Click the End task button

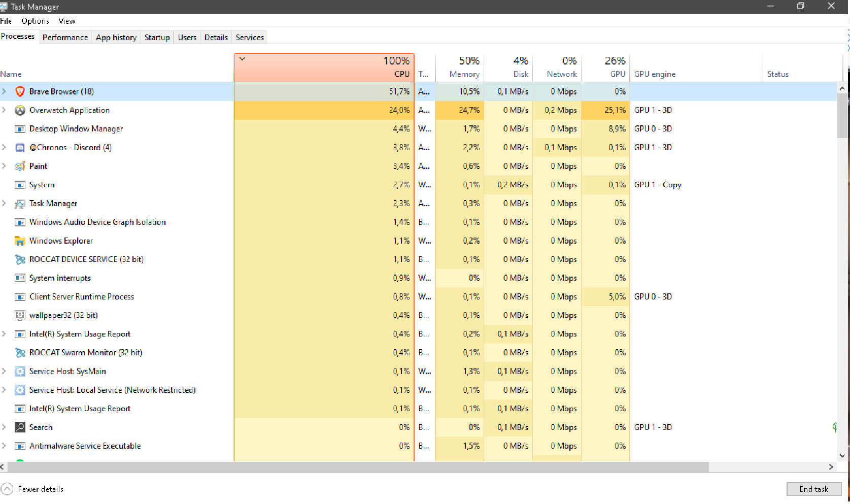[x=814, y=489]
